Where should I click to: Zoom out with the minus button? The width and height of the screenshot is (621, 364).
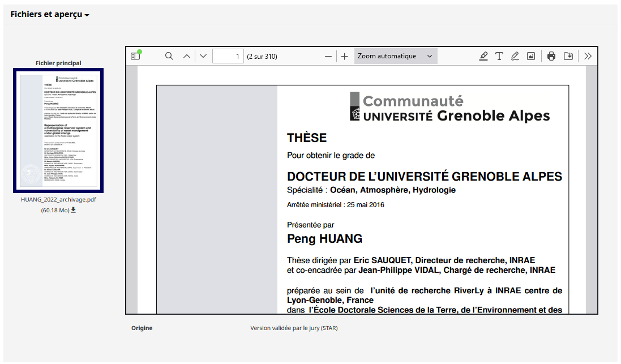tap(328, 56)
